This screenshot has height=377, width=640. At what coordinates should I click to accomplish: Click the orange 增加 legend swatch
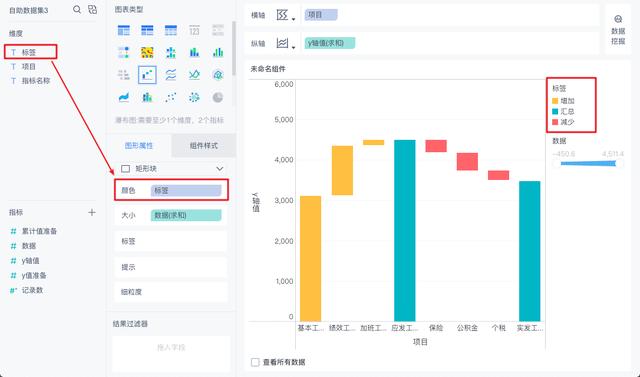point(555,101)
